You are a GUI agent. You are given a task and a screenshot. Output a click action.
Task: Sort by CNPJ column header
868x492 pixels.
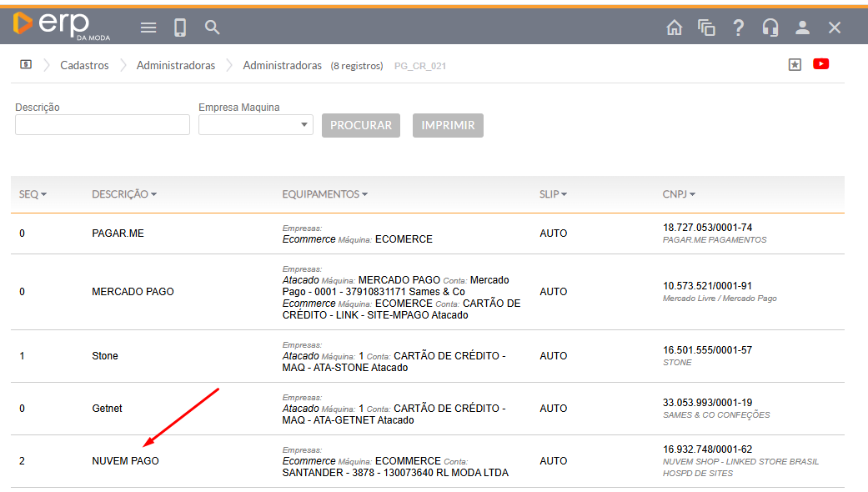point(679,194)
